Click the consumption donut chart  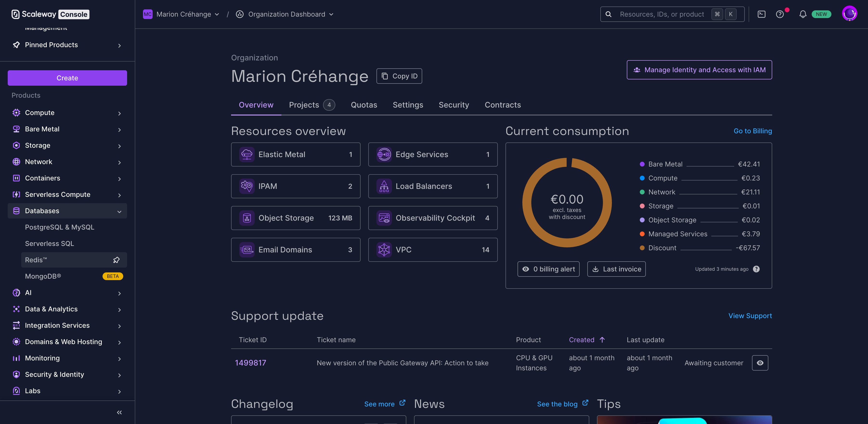[x=567, y=202]
